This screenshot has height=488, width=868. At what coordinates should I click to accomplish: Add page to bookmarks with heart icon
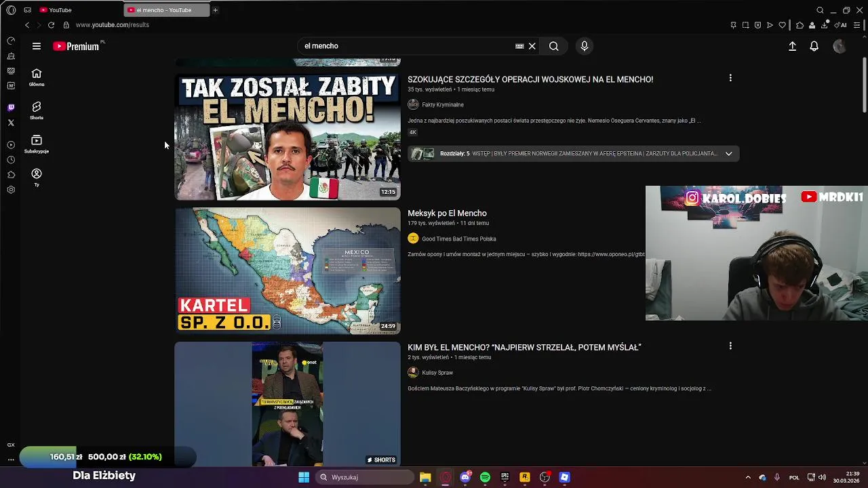click(782, 25)
